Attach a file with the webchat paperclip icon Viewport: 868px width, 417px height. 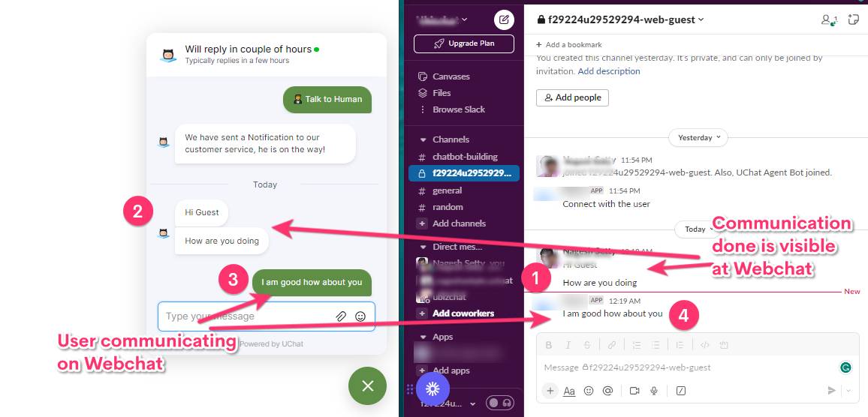click(x=341, y=316)
